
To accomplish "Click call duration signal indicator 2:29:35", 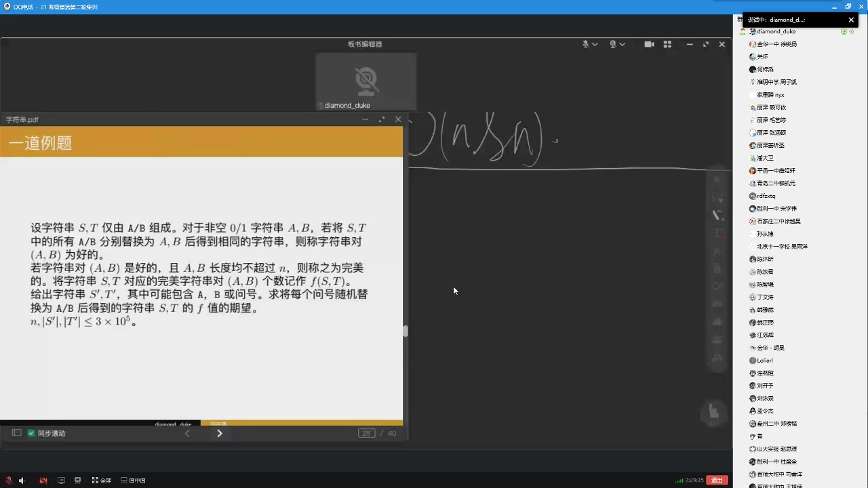I will point(689,480).
